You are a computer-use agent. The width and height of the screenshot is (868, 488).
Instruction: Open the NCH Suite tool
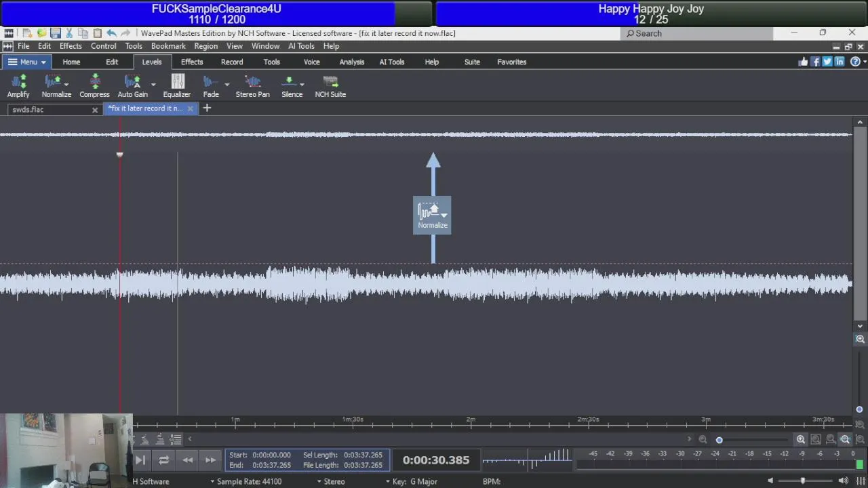point(330,86)
